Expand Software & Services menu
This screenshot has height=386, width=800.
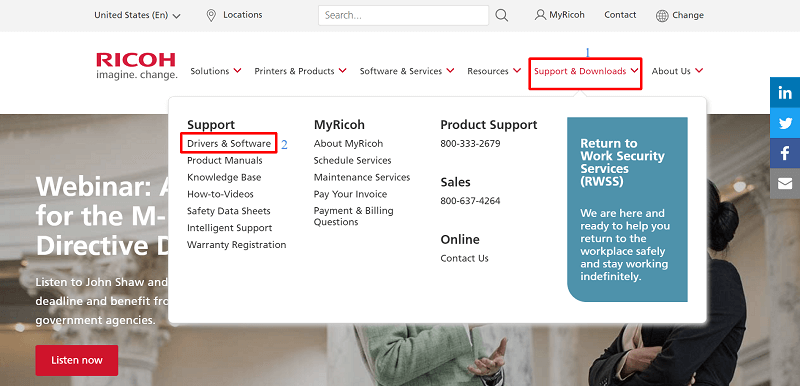(407, 71)
